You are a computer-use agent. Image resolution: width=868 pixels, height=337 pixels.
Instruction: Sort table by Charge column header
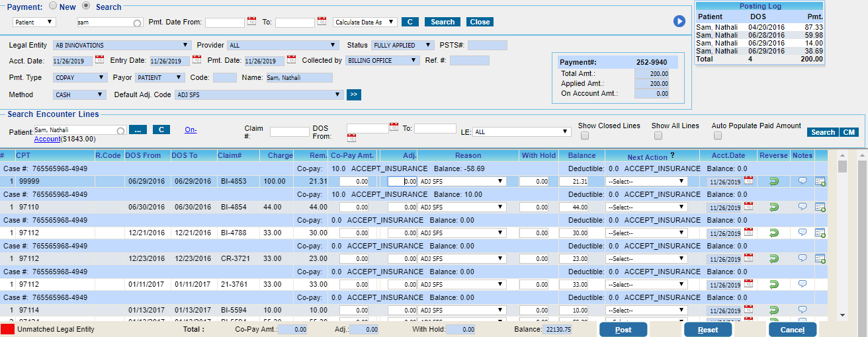281,156
